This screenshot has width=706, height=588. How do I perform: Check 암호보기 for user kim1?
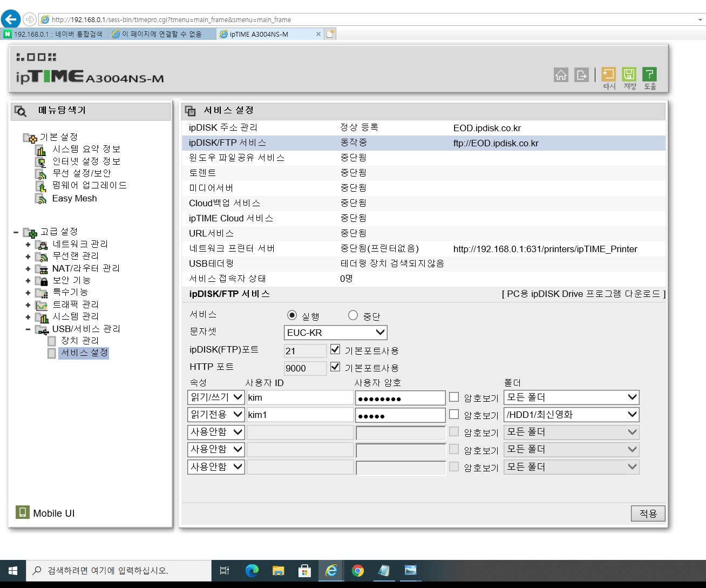coord(454,414)
